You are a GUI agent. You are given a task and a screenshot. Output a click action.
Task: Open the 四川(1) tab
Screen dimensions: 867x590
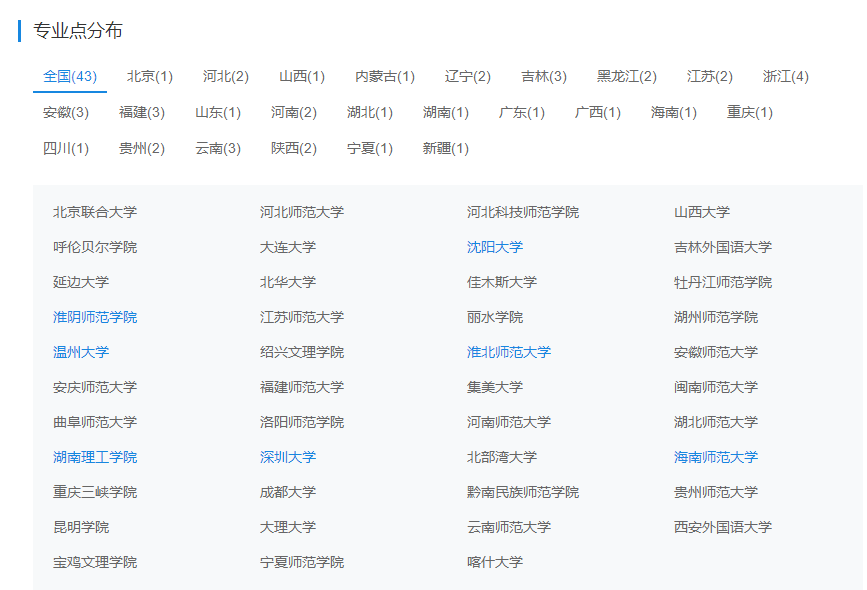coord(66,148)
